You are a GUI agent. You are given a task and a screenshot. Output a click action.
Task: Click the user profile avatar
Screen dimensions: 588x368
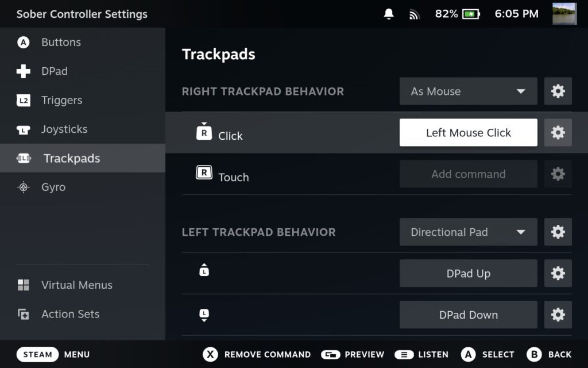(x=564, y=14)
